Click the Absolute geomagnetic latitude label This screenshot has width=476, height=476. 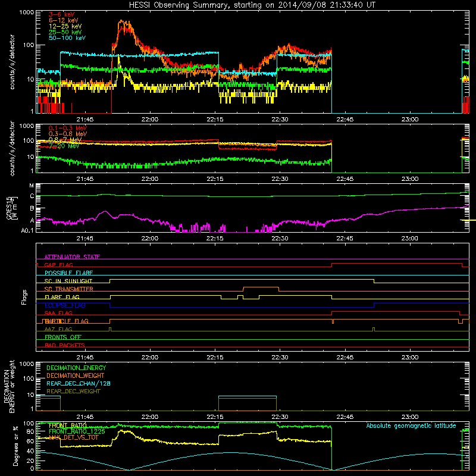411,426
